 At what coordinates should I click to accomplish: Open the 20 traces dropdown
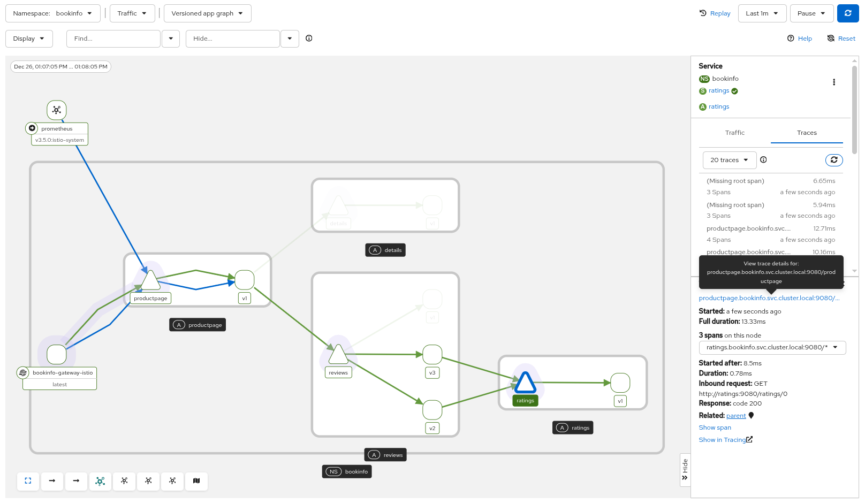pyautogui.click(x=729, y=160)
